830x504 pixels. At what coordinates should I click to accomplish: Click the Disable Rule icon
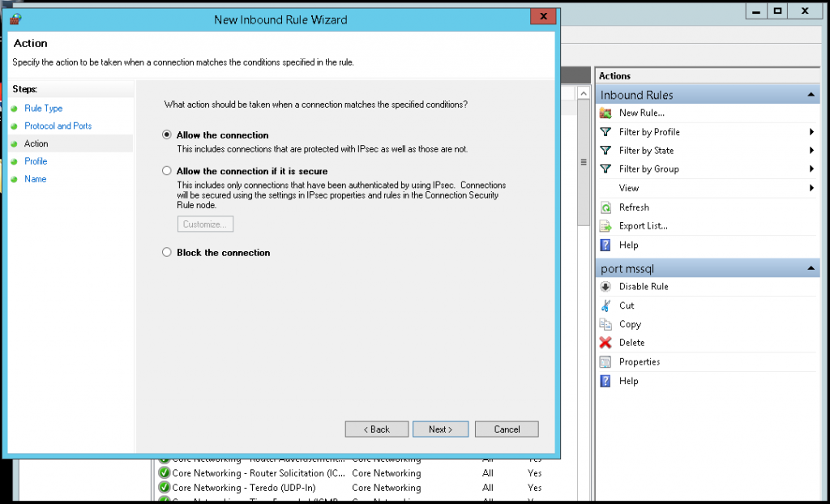tap(605, 287)
